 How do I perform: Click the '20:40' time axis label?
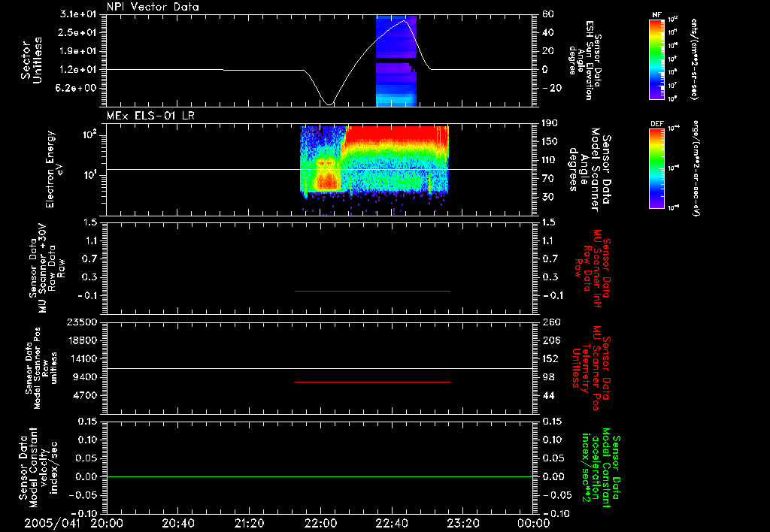[x=177, y=524]
